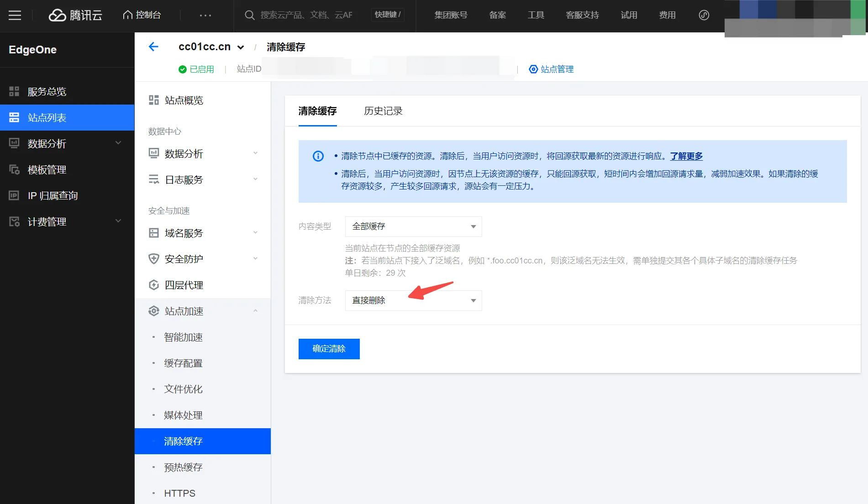Open the 集团账号 menu
This screenshot has height=504, width=868.
[451, 15]
